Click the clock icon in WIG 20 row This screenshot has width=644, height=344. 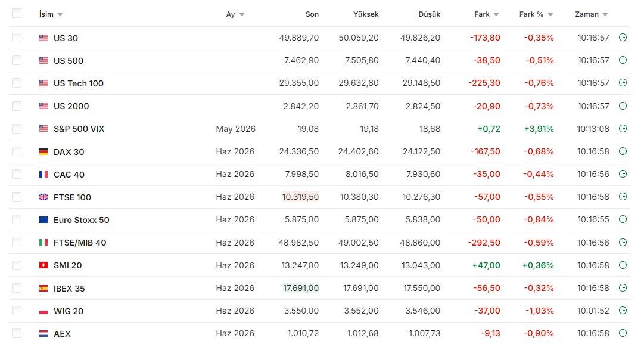click(623, 310)
